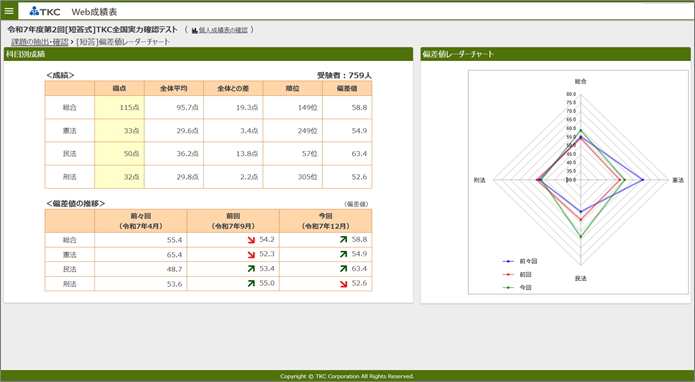Click the 前々回 (令和7年4月) column header

(141, 221)
